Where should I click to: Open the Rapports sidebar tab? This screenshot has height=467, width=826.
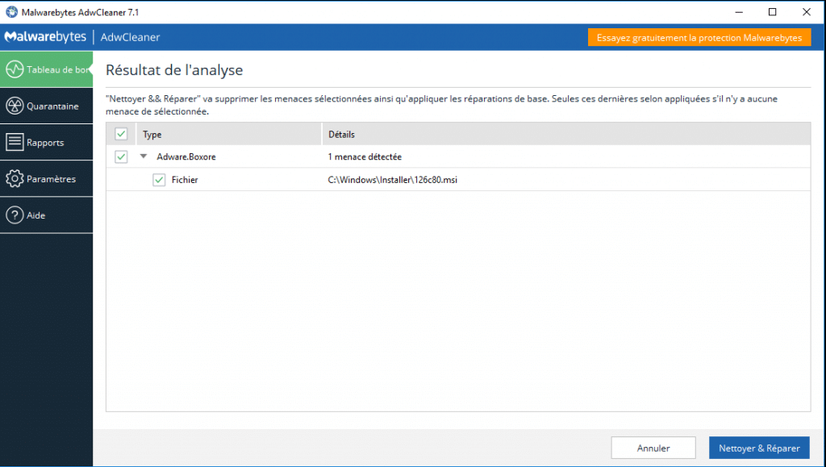point(45,143)
